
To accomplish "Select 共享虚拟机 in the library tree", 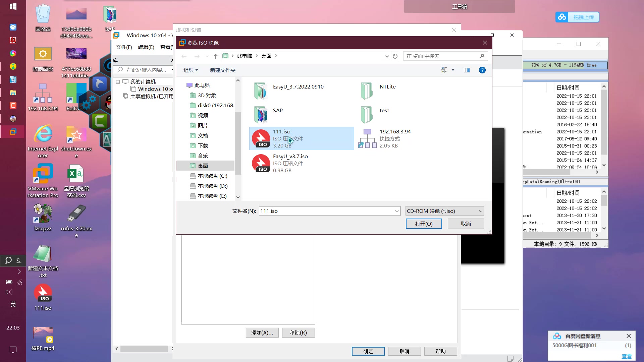I will click(x=148, y=96).
